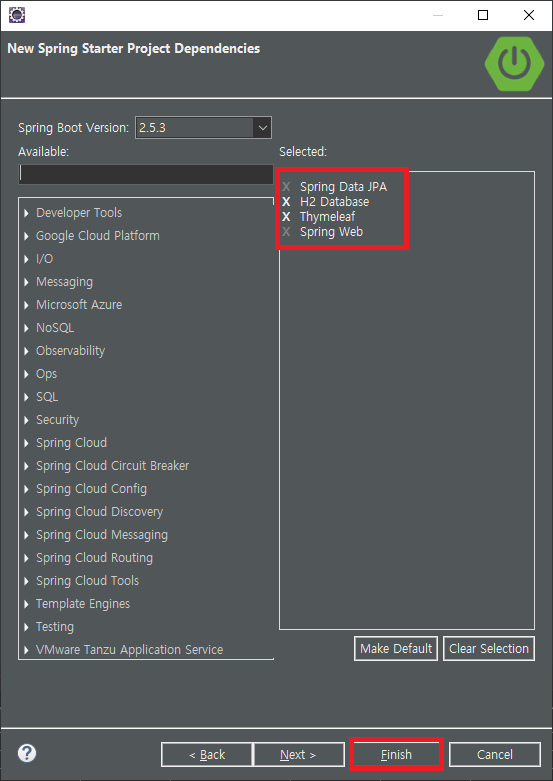Image resolution: width=553 pixels, height=781 pixels.
Task: Expand the Microsoft Azure category
Action: pyautogui.click(x=26, y=305)
